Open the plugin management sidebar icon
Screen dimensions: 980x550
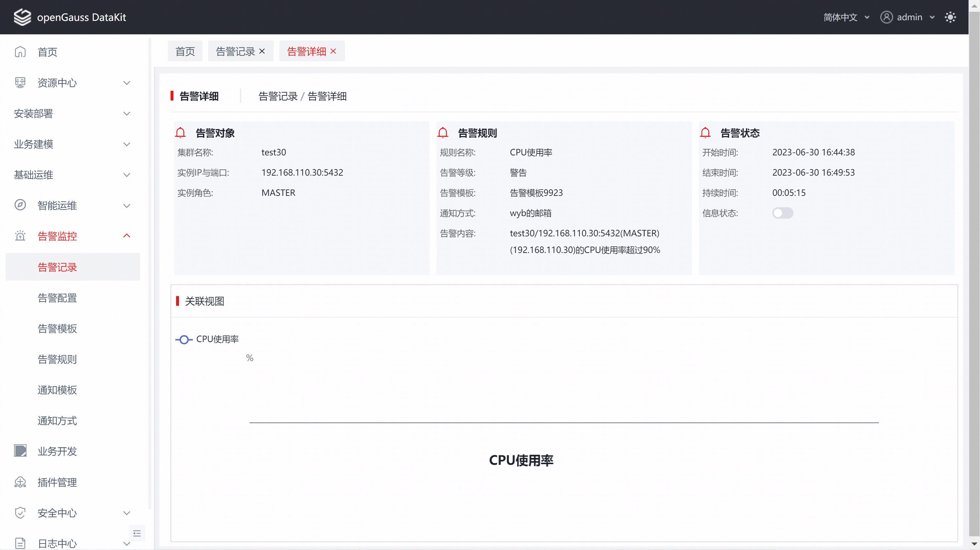(x=20, y=482)
